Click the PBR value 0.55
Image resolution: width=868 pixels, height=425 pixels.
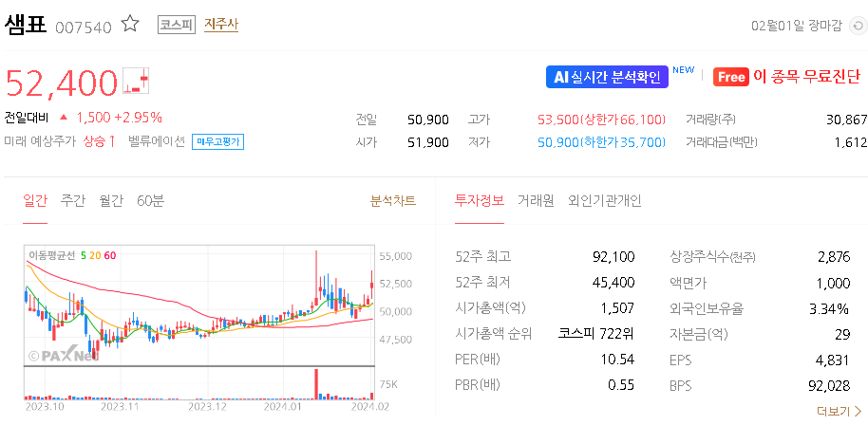pos(621,385)
